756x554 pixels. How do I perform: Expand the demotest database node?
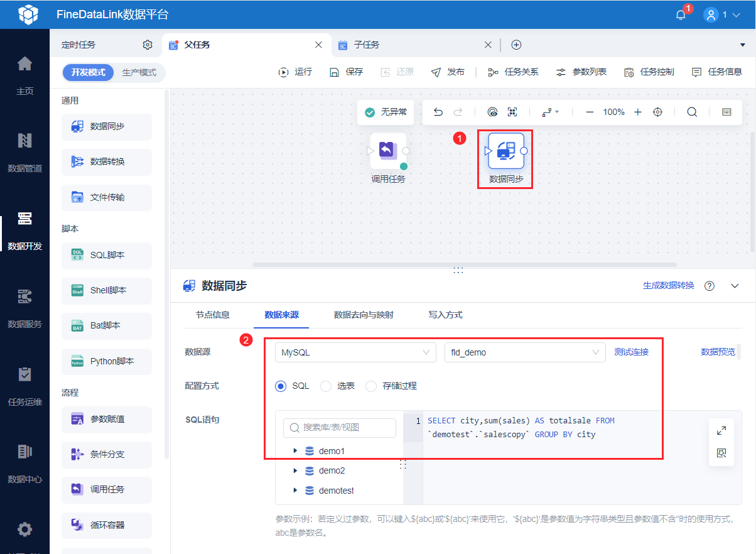click(295, 491)
